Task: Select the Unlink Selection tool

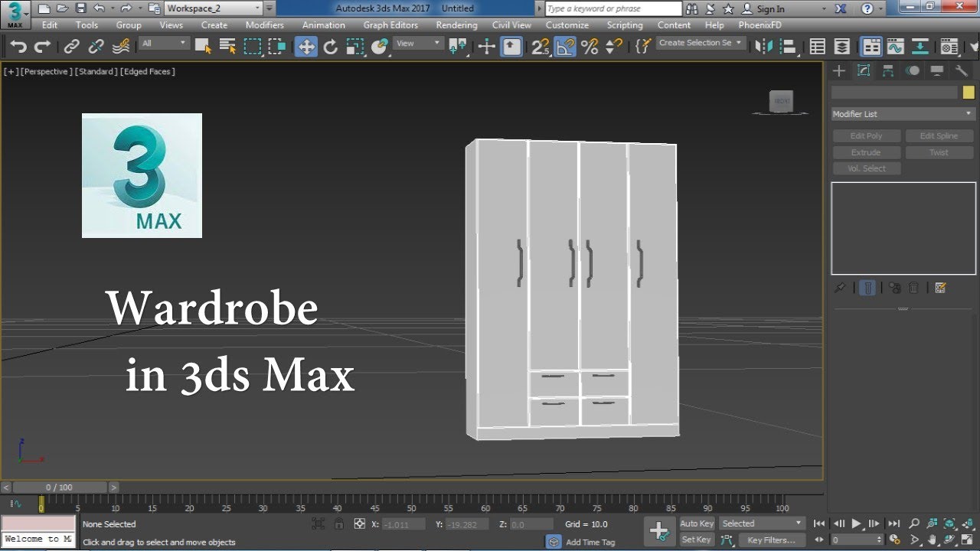Action: [x=96, y=47]
